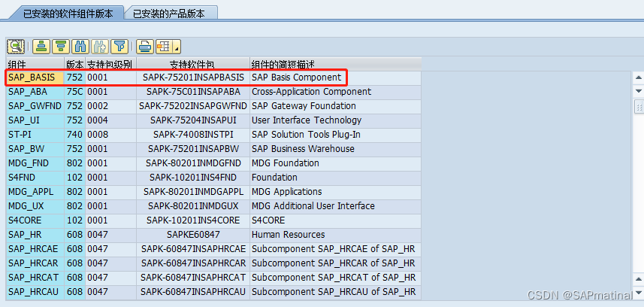This screenshot has width=644, height=307.
Task: Click support package SAPK-75201INSAPBW
Action: 193,149
